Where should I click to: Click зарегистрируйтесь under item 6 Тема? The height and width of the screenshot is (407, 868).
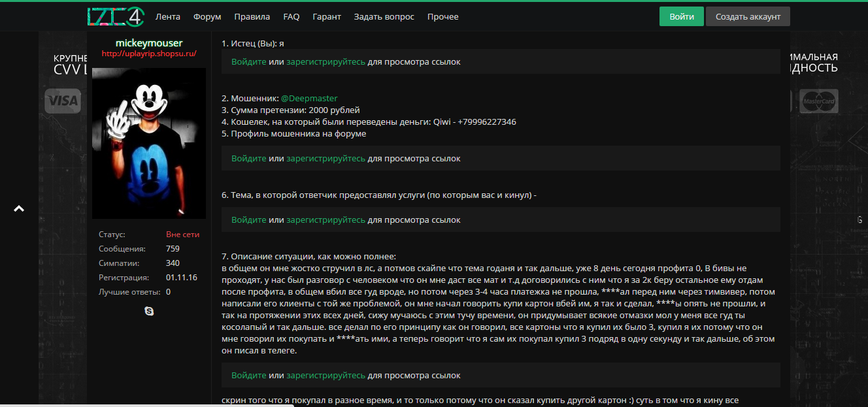coord(325,220)
